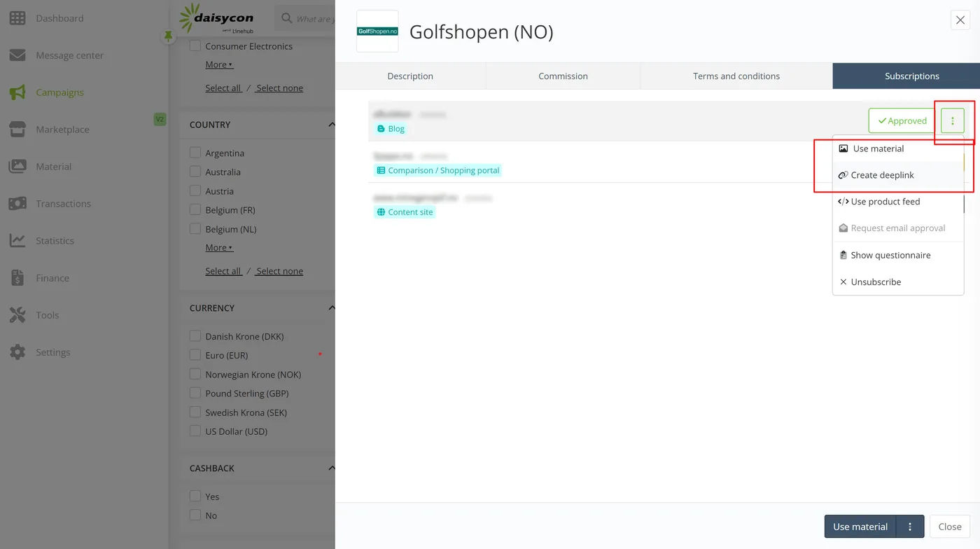Check the Australia country checkbox
Image resolution: width=980 pixels, height=549 pixels.
[195, 172]
